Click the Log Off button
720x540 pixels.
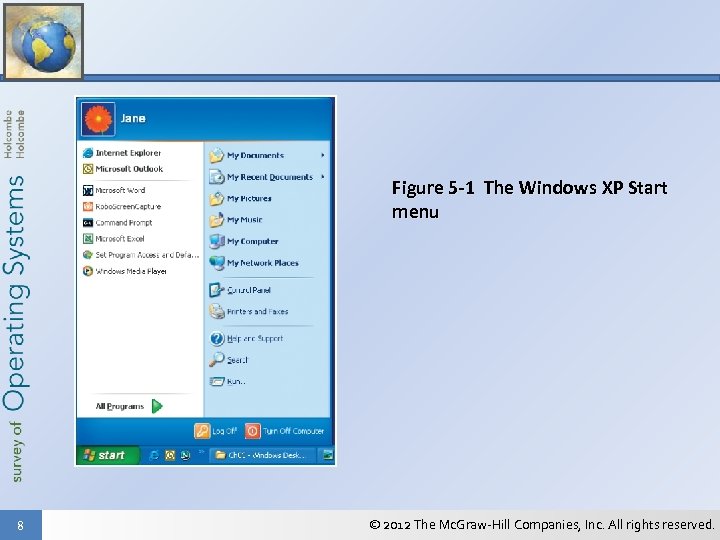coord(215,431)
